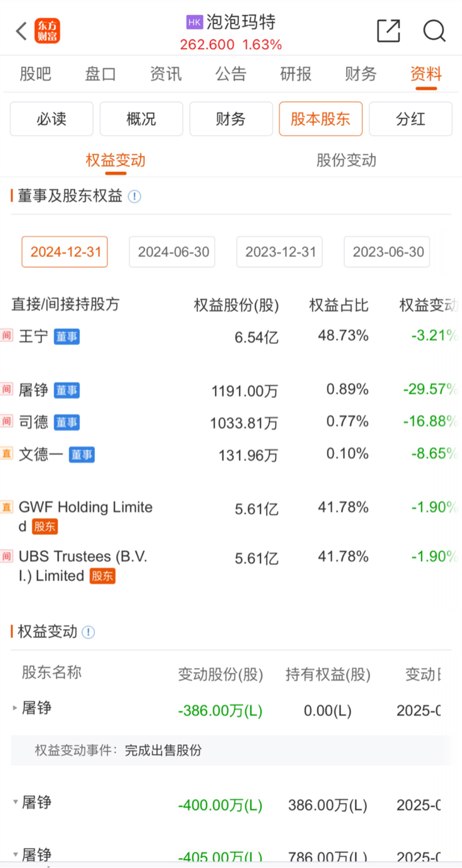Viewport: 462px width, 868px height.
Task: Select report date 2024-06-30
Action: (172, 252)
